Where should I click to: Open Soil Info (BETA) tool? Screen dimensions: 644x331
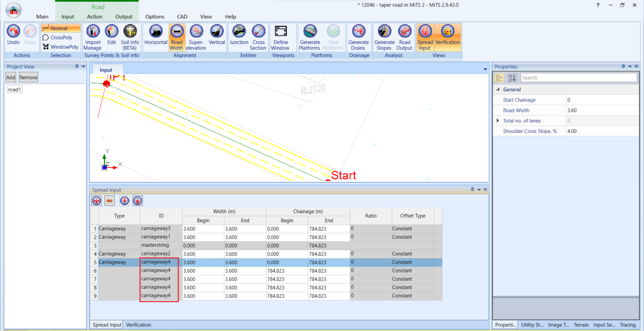pyautogui.click(x=130, y=37)
